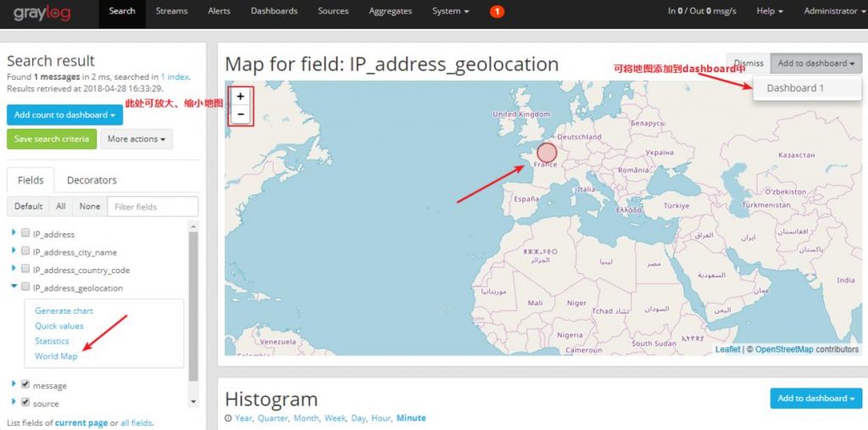The height and width of the screenshot is (430, 868).
Task: Open the World Map link
Action: click(x=56, y=356)
